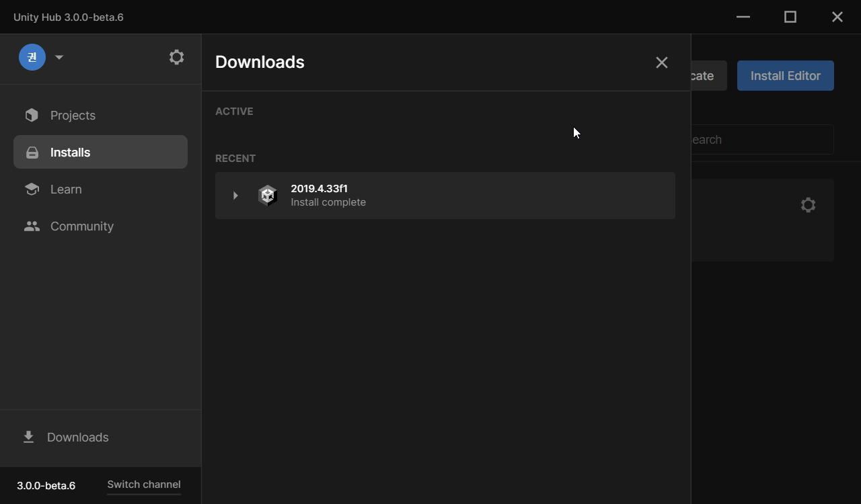Image resolution: width=861 pixels, height=504 pixels.
Task: Click the RECENT section heading
Action: (x=235, y=159)
